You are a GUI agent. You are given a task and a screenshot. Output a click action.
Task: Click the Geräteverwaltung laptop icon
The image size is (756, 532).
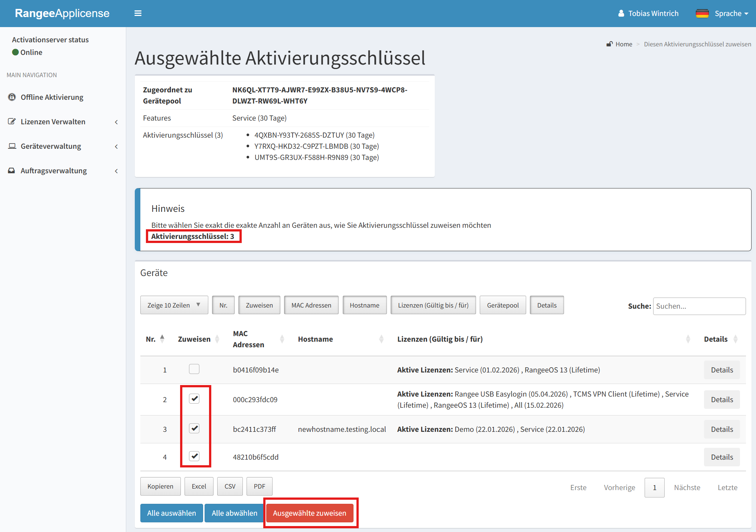(x=12, y=146)
